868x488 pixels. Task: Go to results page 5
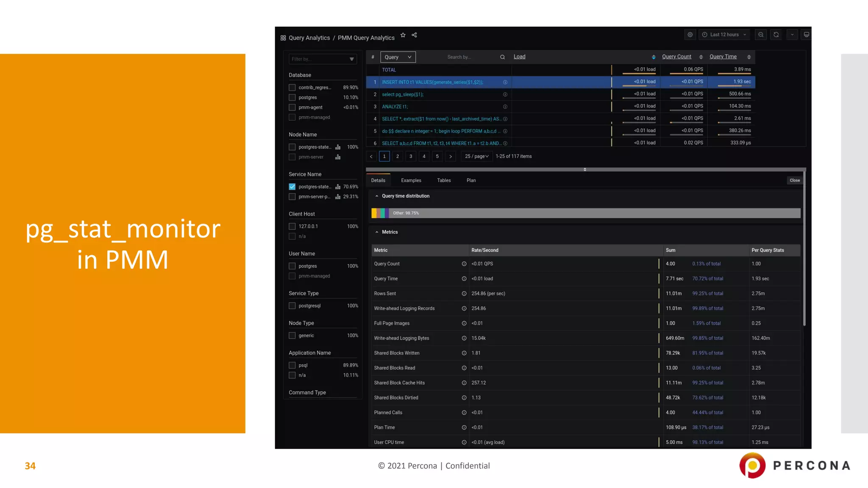click(437, 156)
